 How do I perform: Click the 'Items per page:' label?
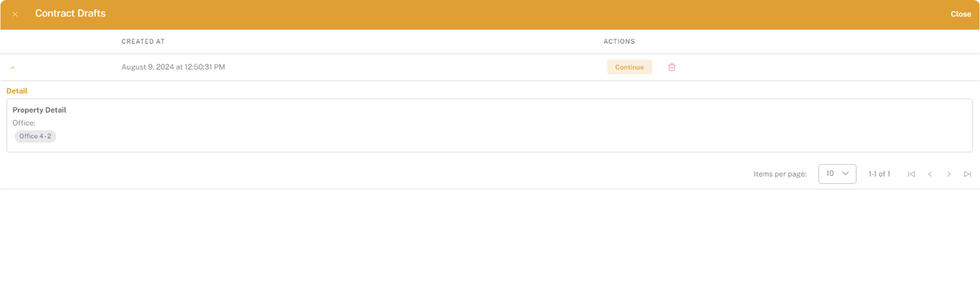click(x=780, y=174)
